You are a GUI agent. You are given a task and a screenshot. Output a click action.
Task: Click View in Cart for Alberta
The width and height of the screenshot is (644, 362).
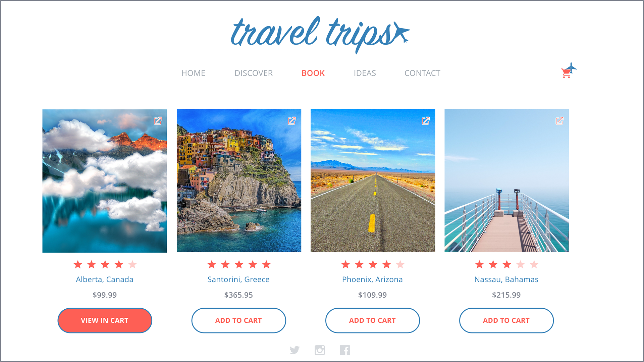(x=105, y=320)
